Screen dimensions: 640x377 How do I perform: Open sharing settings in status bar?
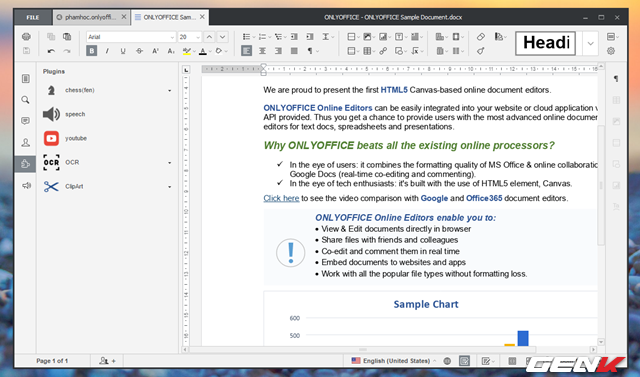(x=108, y=361)
